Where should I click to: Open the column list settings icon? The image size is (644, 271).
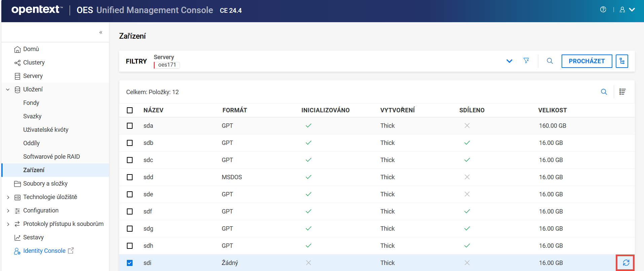pyautogui.click(x=622, y=92)
